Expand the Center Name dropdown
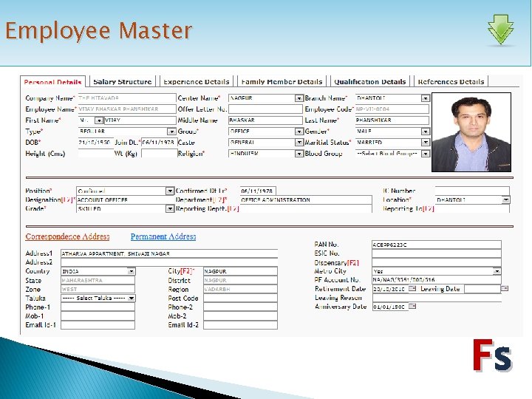The image size is (532, 399). point(299,98)
